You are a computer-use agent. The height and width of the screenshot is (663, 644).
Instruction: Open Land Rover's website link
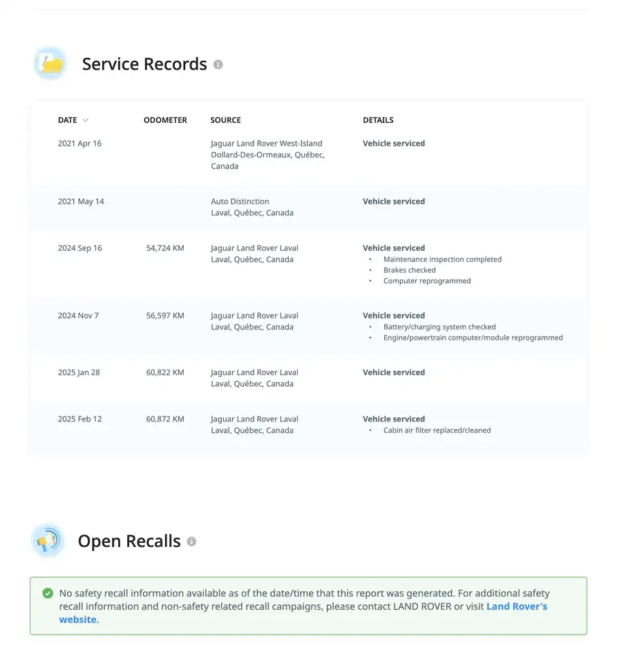[x=303, y=613]
